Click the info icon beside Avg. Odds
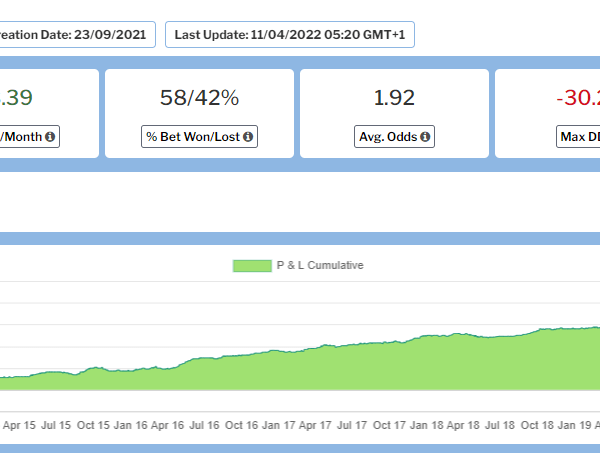The width and height of the screenshot is (600, 464). coord(425,137)
